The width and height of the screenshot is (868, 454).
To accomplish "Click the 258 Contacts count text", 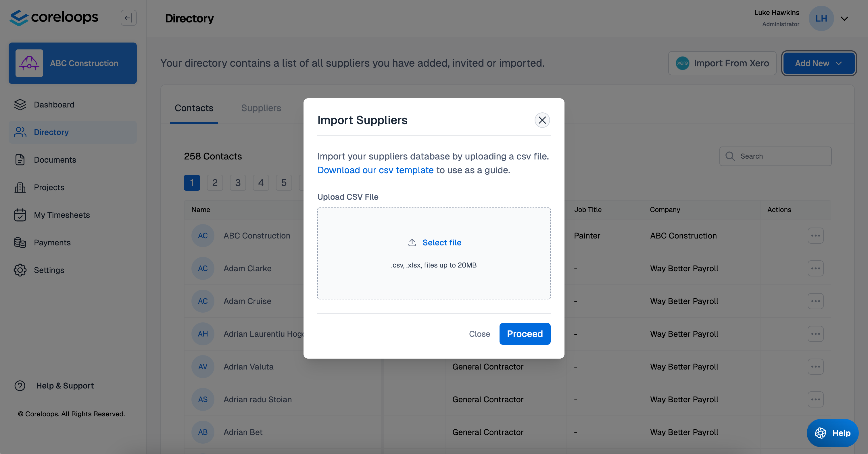I will coord(213,156).
